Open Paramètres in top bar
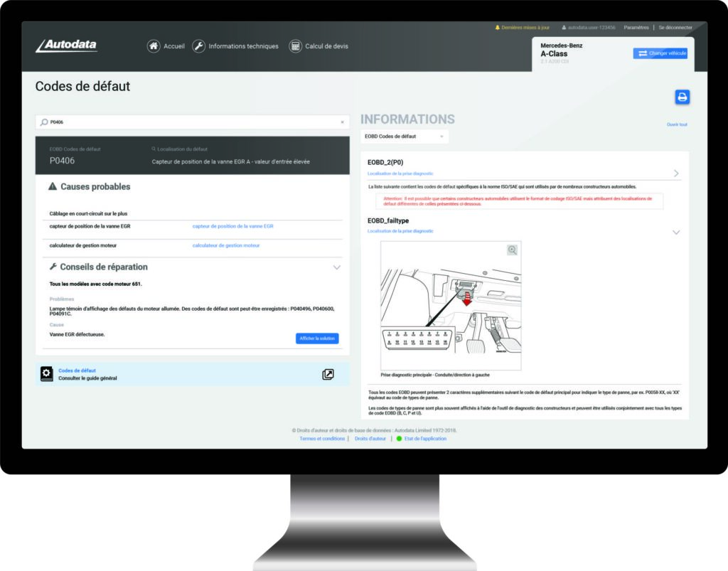728x571 pixels. (x=636, y=28)
